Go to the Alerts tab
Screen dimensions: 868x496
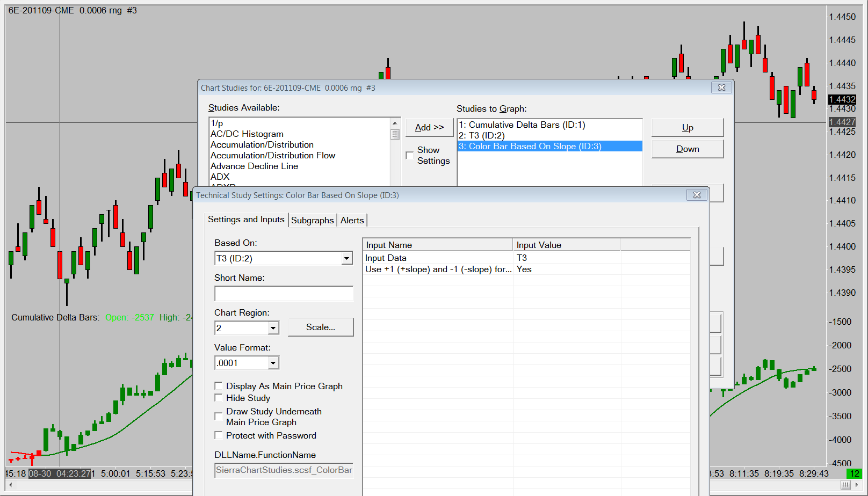352,220
